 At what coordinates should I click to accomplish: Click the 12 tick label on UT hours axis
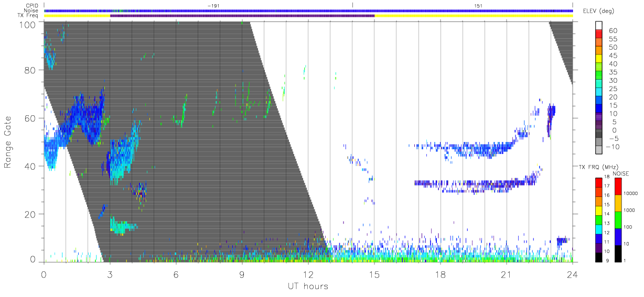(x=308, y=274)
